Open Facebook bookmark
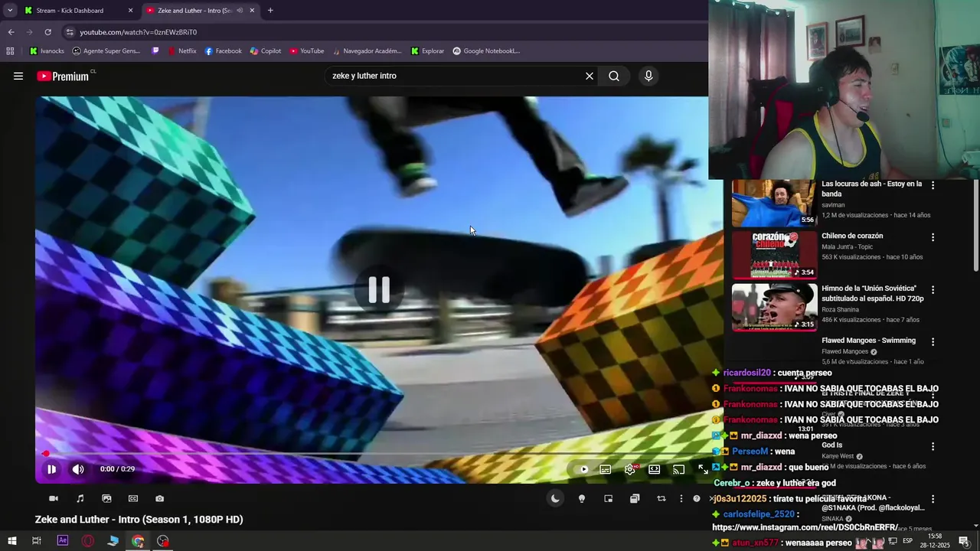Screen dimensions: 980x551 click(223, 51)
